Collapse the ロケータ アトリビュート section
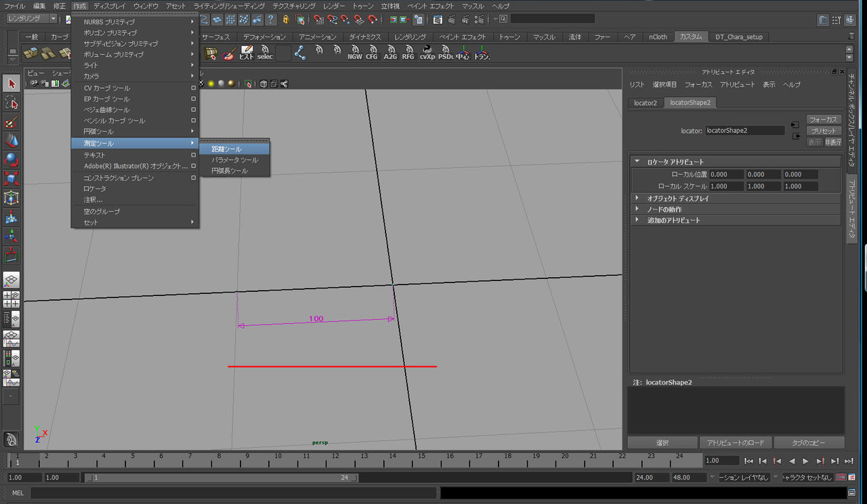867x504 pixels. (x=736, y=162)
